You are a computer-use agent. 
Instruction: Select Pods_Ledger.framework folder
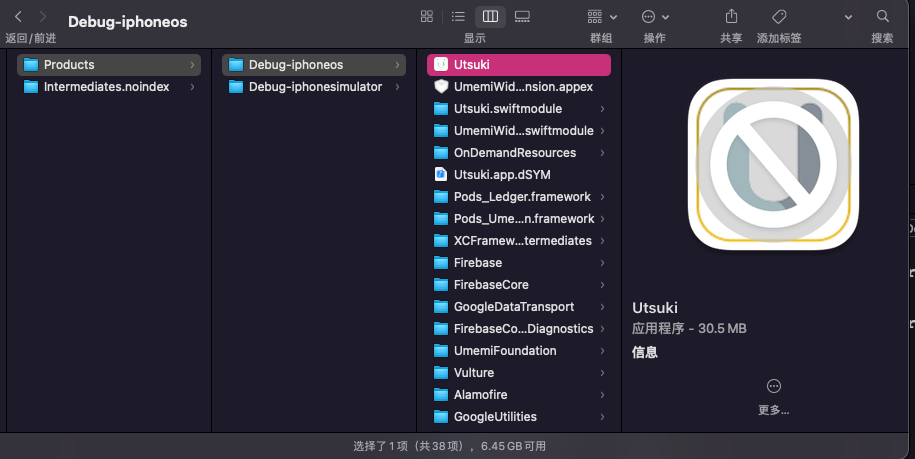click(x=519, y=197)
